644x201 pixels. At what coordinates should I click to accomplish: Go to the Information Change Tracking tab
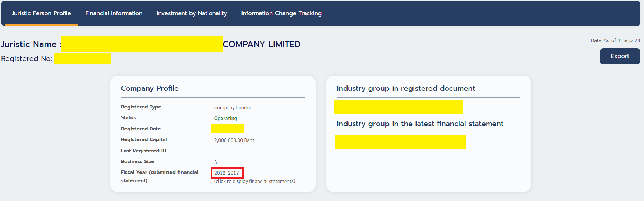(x=281, y=13)
